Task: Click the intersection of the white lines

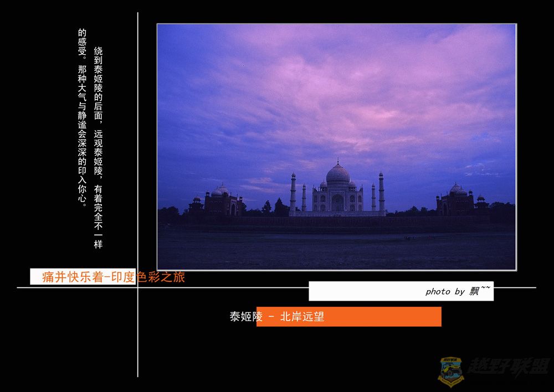Action: click(138, 287)
